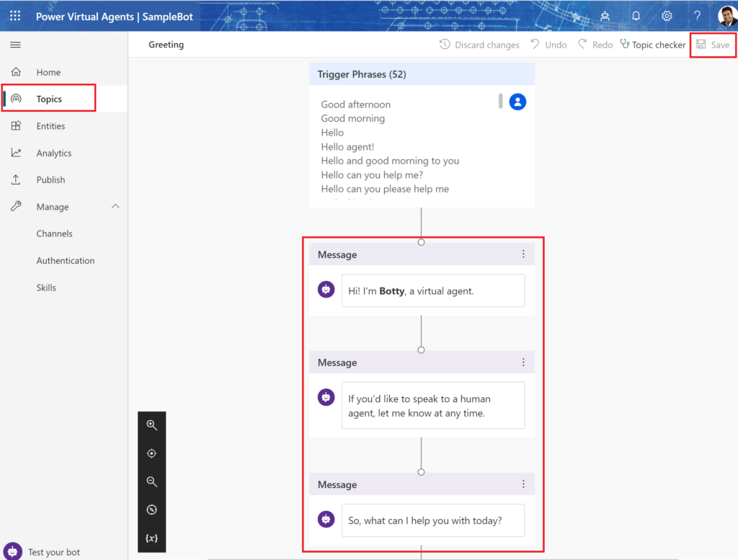Open the canvas mini-map navigation icon
Image resolution: width=738 pixels, height=560 pixels.
tap(151, 510)
